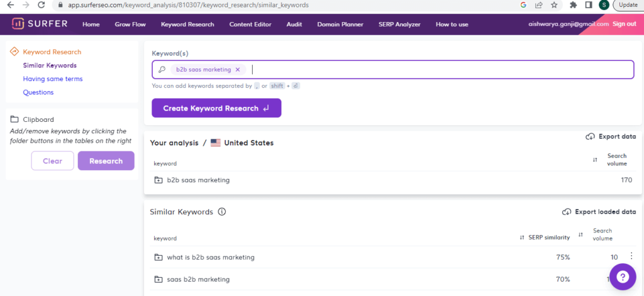Click the 70% SERP similarity value
Viewport: 644px width, 296px height.
click(x=563, y=280)
